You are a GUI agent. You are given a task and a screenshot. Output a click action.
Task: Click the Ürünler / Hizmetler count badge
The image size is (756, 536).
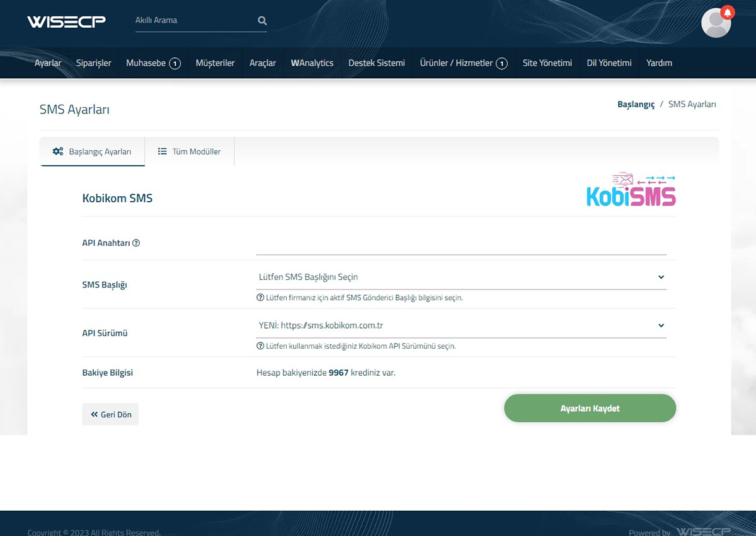tap(501, 64)
